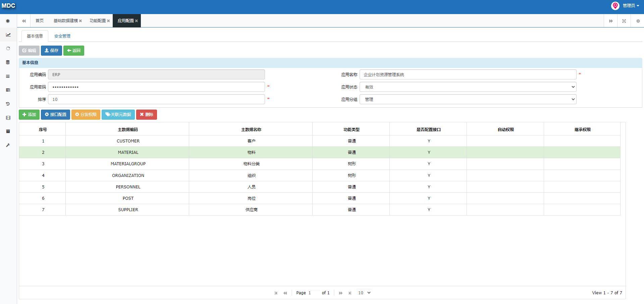Viewport: 644px width, 304px height.
Task: Click the dotted spinner sidebar icon
Action: (x=8, y=49)
